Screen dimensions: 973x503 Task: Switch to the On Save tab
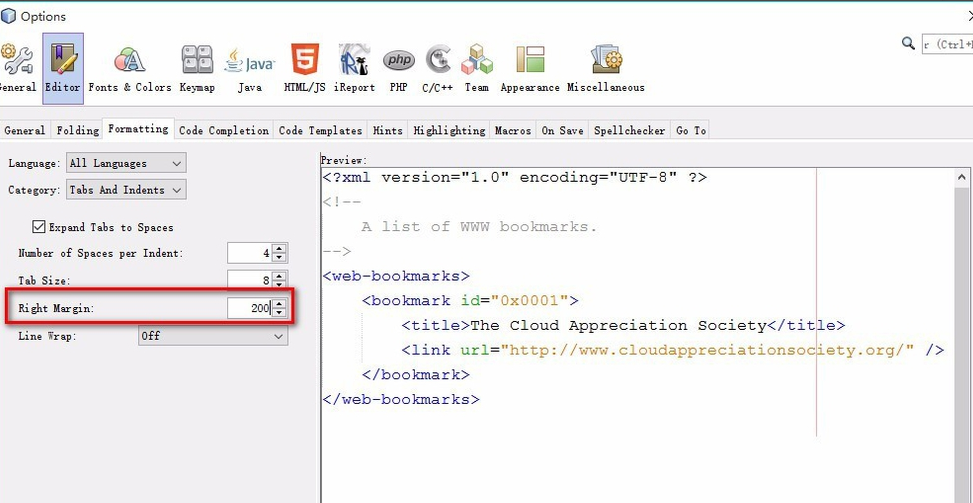[x=562, y=130]
